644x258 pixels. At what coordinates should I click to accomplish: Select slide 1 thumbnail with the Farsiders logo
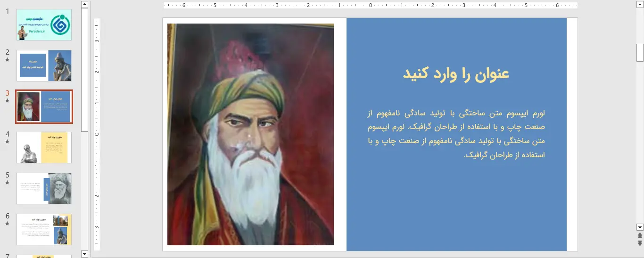(44, 24)
